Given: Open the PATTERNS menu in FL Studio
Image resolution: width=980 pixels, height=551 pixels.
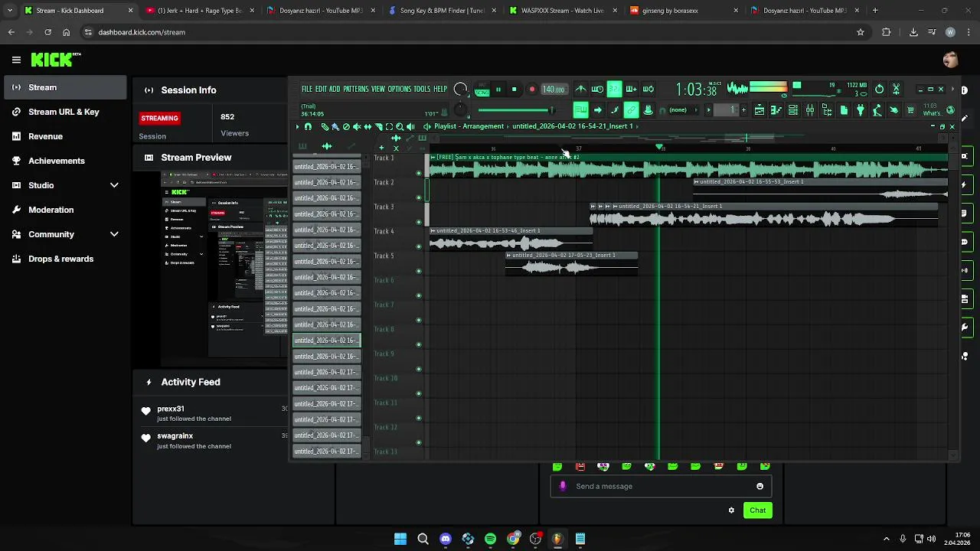Looking at the screenshot, I should point(356,89).
